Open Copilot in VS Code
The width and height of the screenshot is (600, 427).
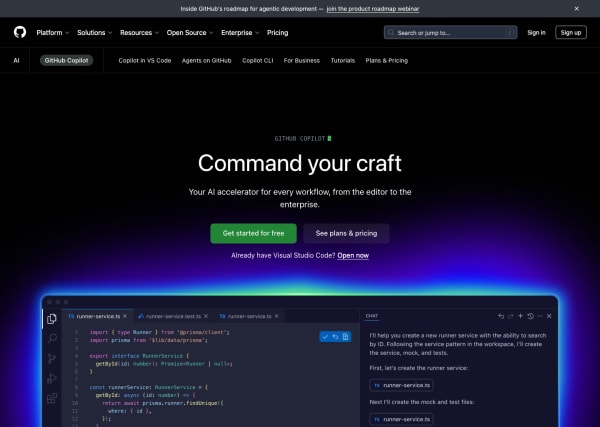[x=145, y=60]
